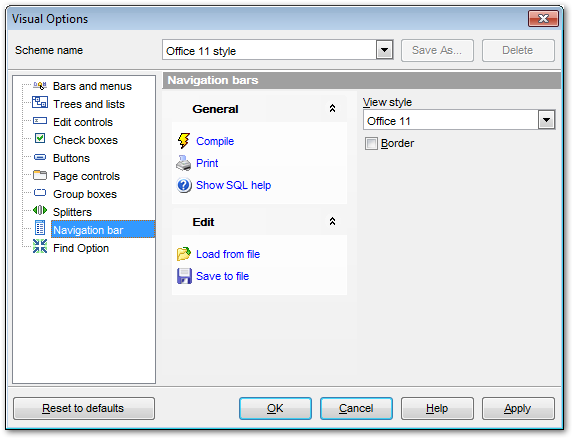Click the Show SQL help question icon
The width and height of the screenshot is (573, 439).
(x=184, y=185)
